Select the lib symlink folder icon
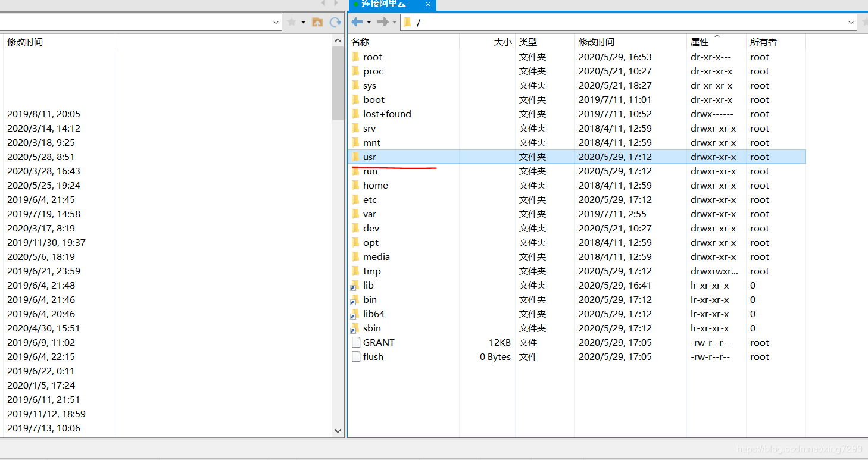This screenshot has height=460, width=868. coord(355,285)
